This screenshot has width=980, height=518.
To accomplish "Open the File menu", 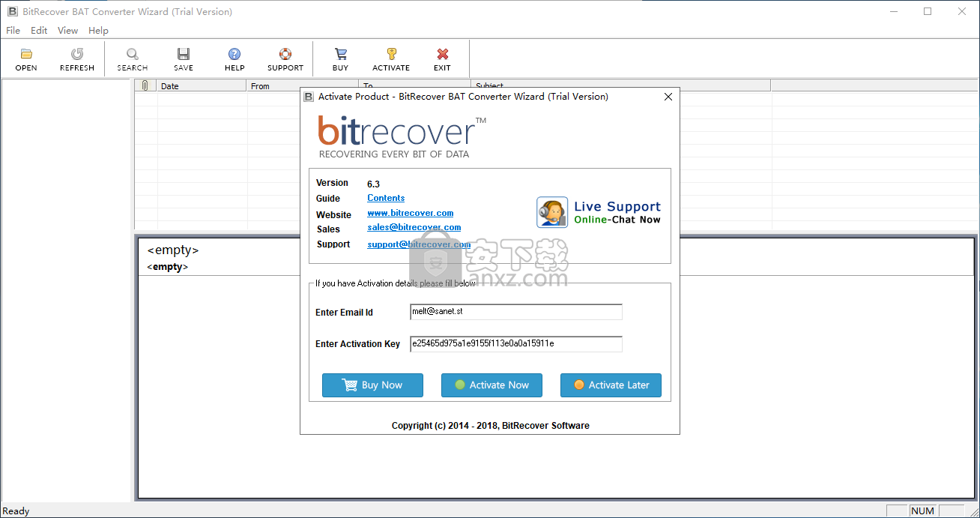I will [x=13, y=31].
